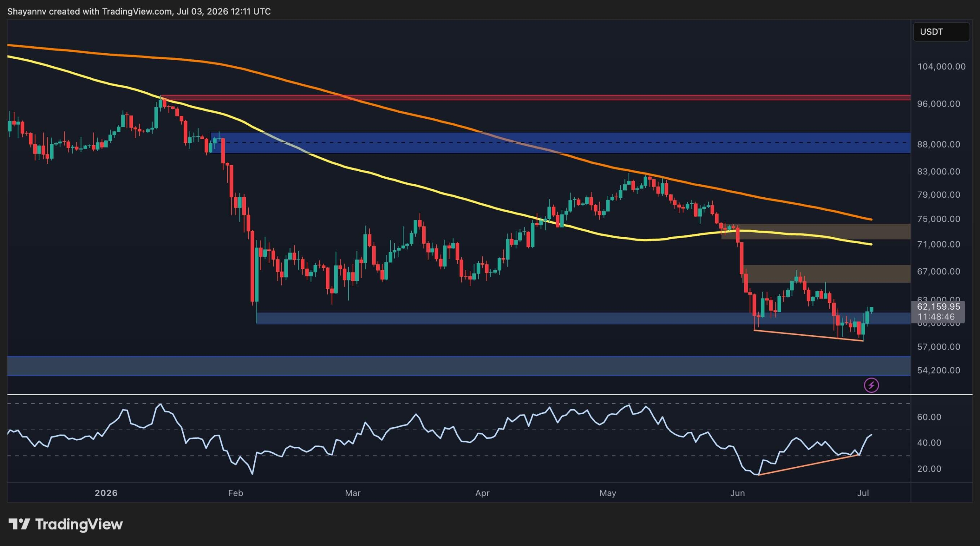980x546 pixels.
Task: Click the Feb time axis label
Action: 235,493
